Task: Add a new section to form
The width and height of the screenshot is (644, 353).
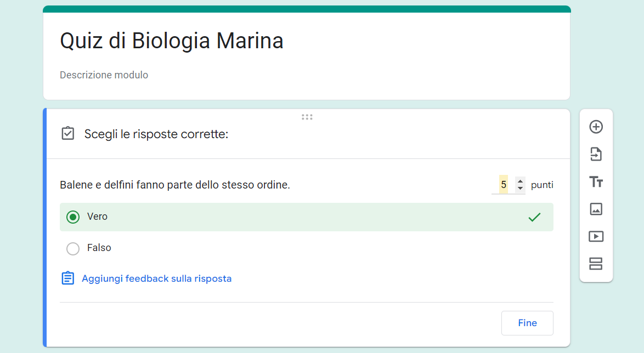Action: [596, 264]
